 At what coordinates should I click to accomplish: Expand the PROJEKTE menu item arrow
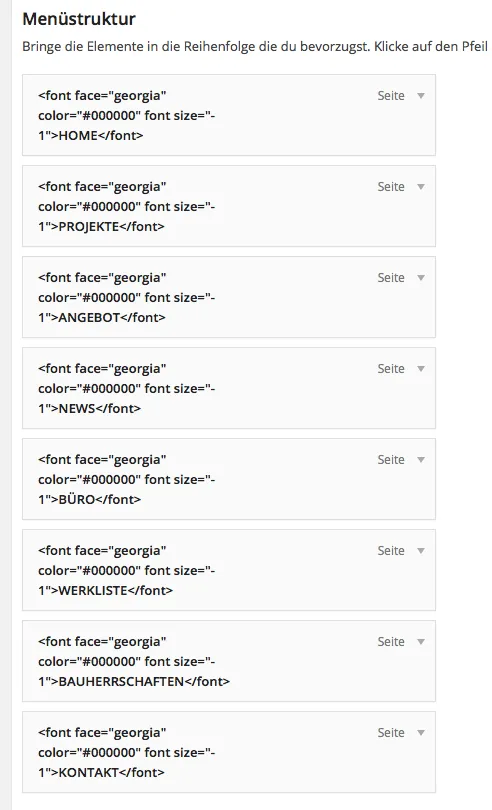421,186
